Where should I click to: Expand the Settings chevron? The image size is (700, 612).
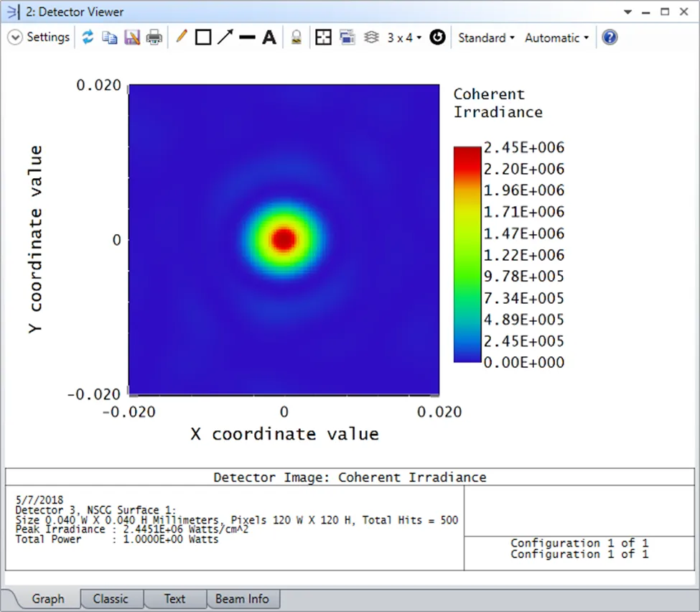click(15, 37)
